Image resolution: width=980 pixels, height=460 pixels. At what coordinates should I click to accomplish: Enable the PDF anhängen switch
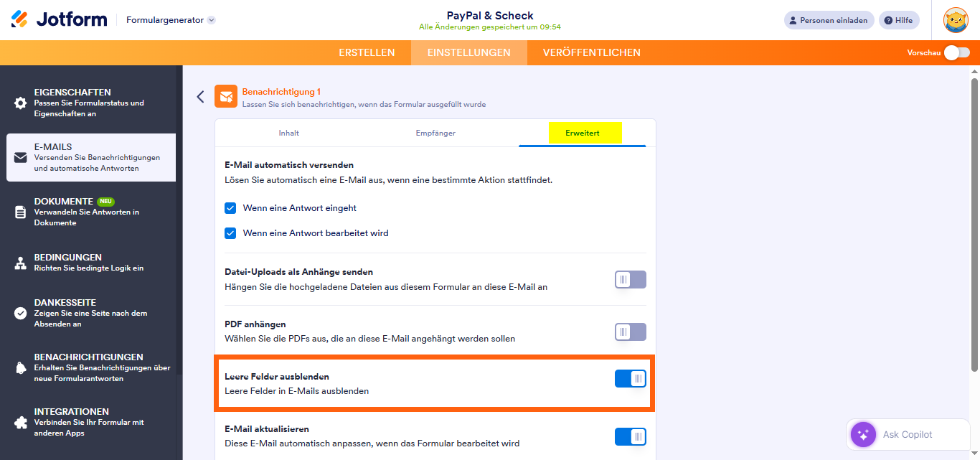pyautogui.click(x=630, y=332)
